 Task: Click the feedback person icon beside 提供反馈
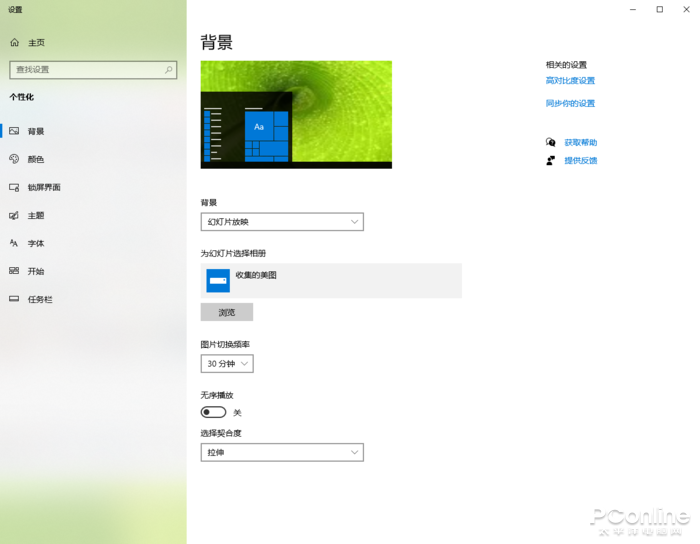[x=550, y=160]
